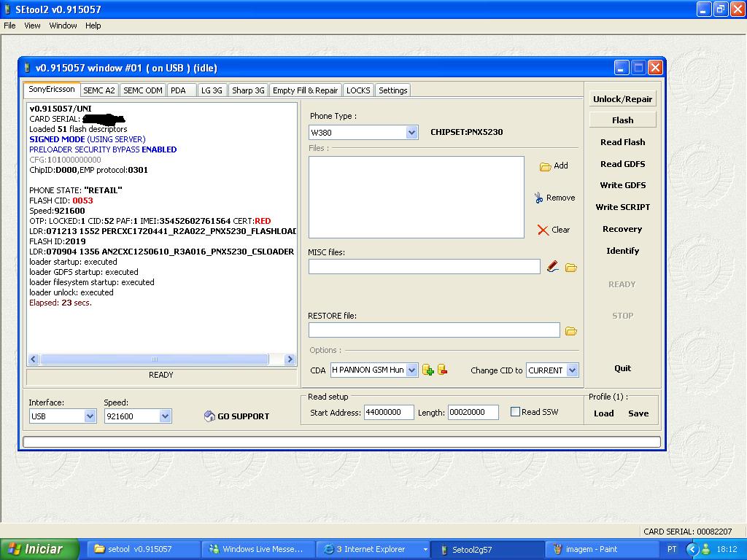
Task: Click the Write GDFS button
Action: 623,185
